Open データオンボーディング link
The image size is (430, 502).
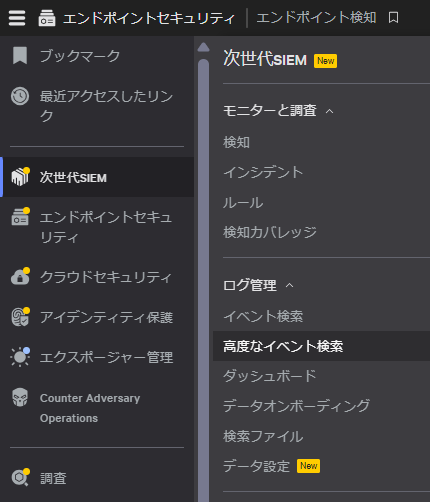click(296, 406)
